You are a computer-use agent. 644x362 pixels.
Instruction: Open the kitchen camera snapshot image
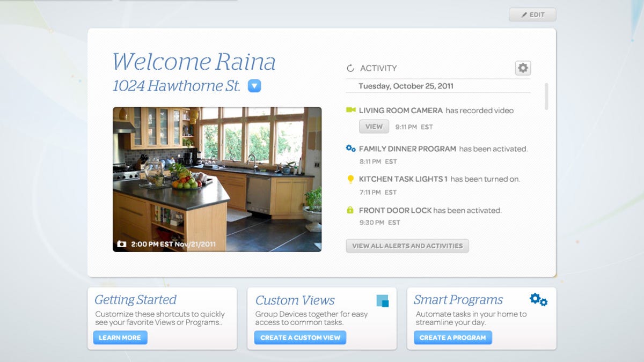click(x=217, y=179)
